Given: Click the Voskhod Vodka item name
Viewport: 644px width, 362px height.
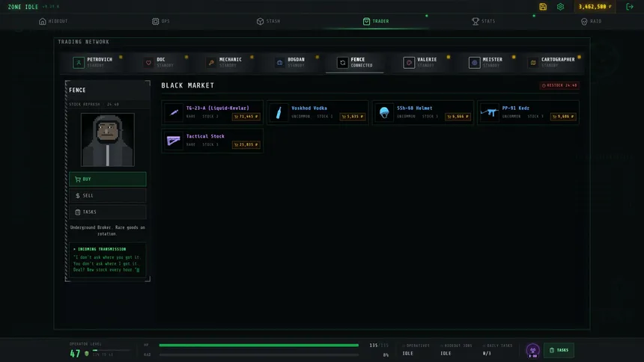Looking at the screenshot, I should click(x=309, y=108).
